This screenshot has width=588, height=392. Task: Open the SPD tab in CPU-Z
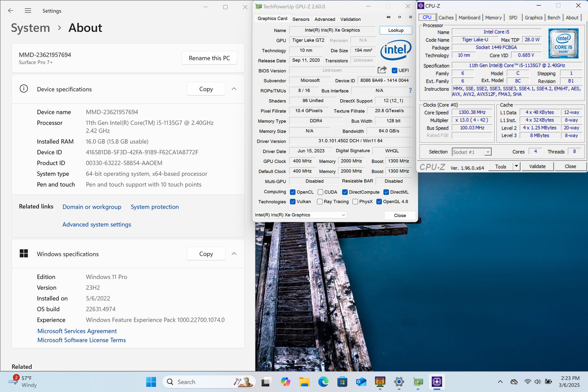[x=513, y=18]
